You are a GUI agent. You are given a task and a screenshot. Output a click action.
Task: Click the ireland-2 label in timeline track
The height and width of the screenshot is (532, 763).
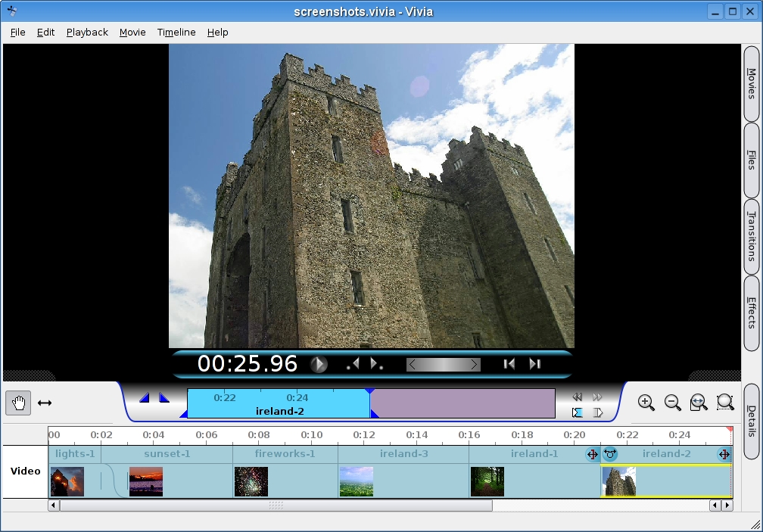click(x=667, y=454)
